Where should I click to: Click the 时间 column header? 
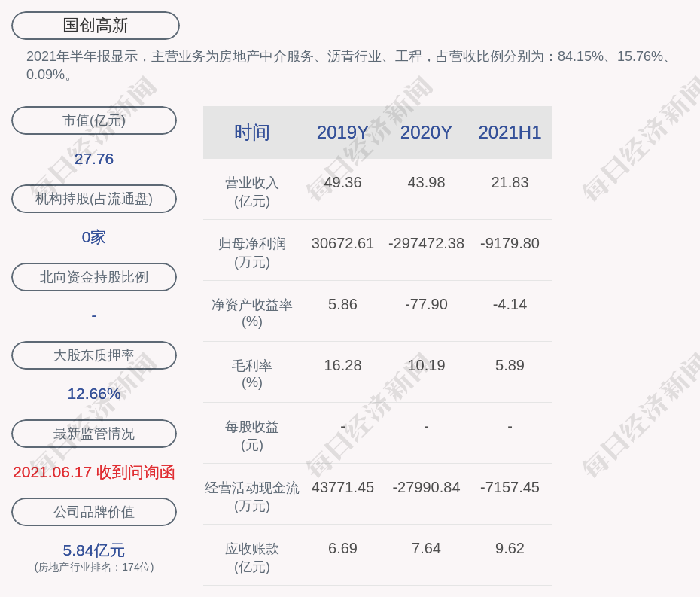252,132
